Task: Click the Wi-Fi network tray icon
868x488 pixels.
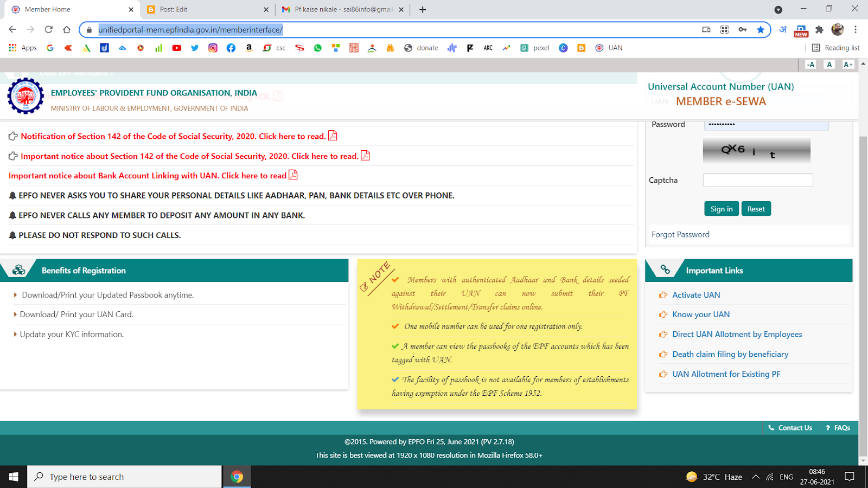Action: click(770, 477)
